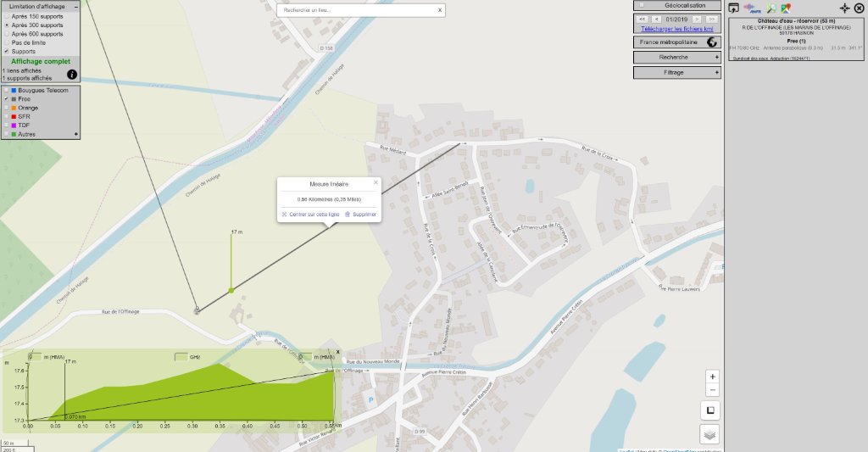The height and width of the screenshot is (452, 868).
Task: Click Château d'eau - réservoir title
Action: [796, 21]
